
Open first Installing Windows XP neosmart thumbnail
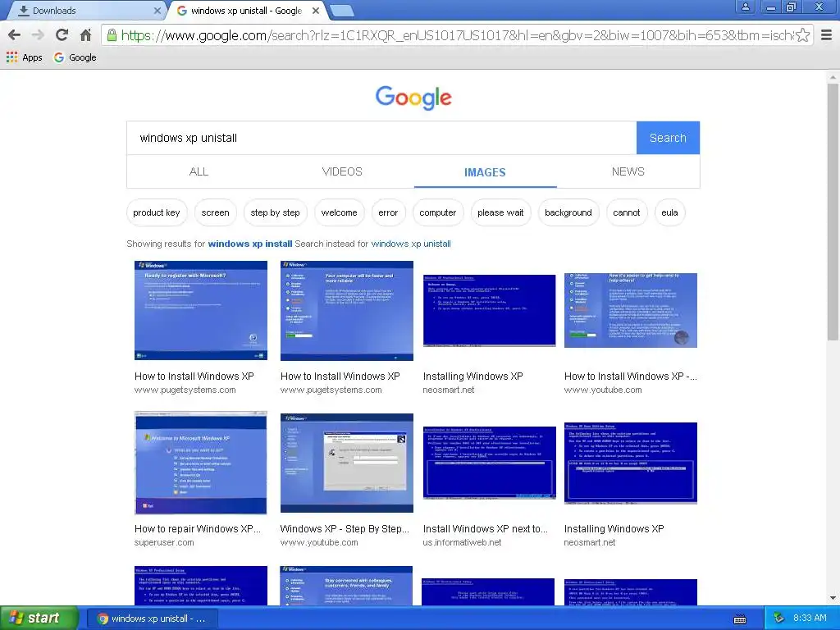coord(489,311)
